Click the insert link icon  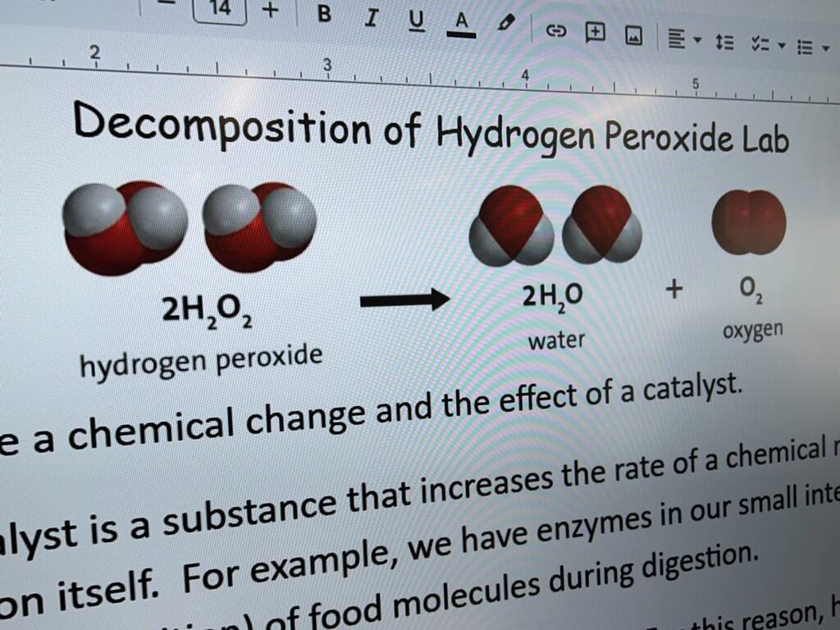pyautogui.click(x=556, y=31)
